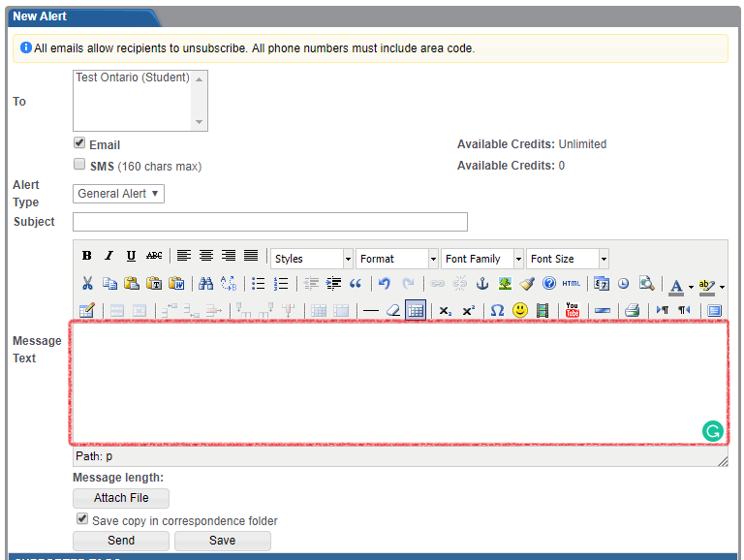Print the message with printer icon

coord(632,310)
